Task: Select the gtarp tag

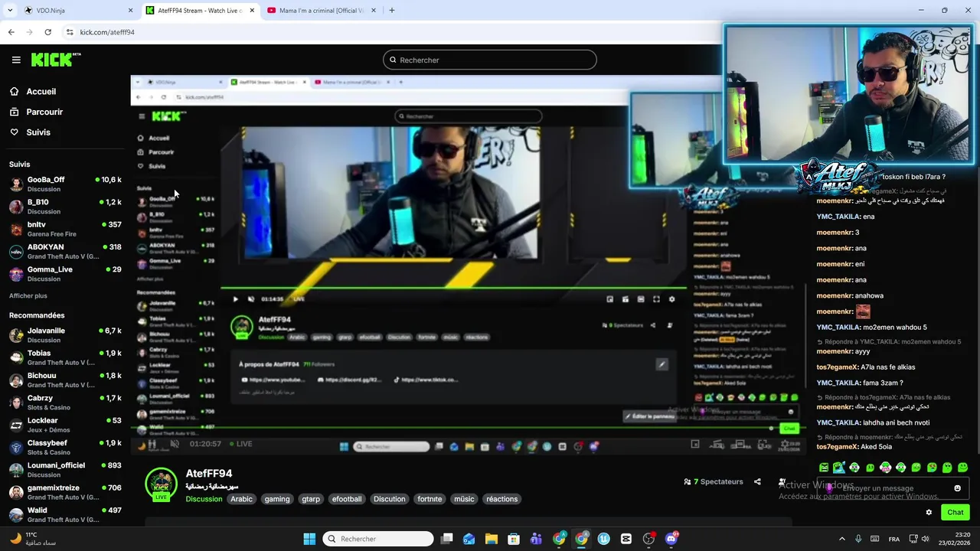Action: click(311, 499)
